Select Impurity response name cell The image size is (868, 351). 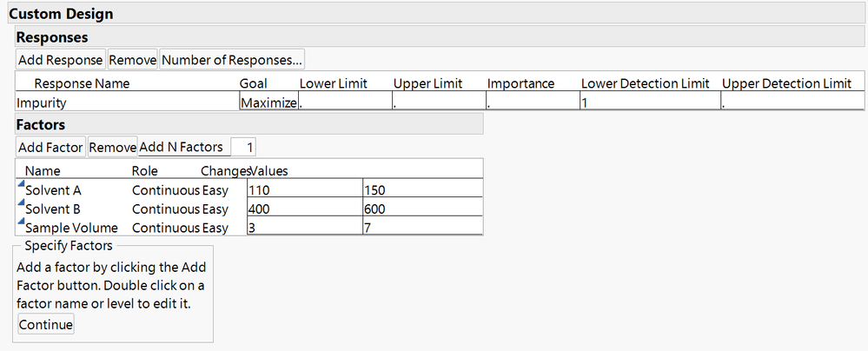click(x=128, y=103)
